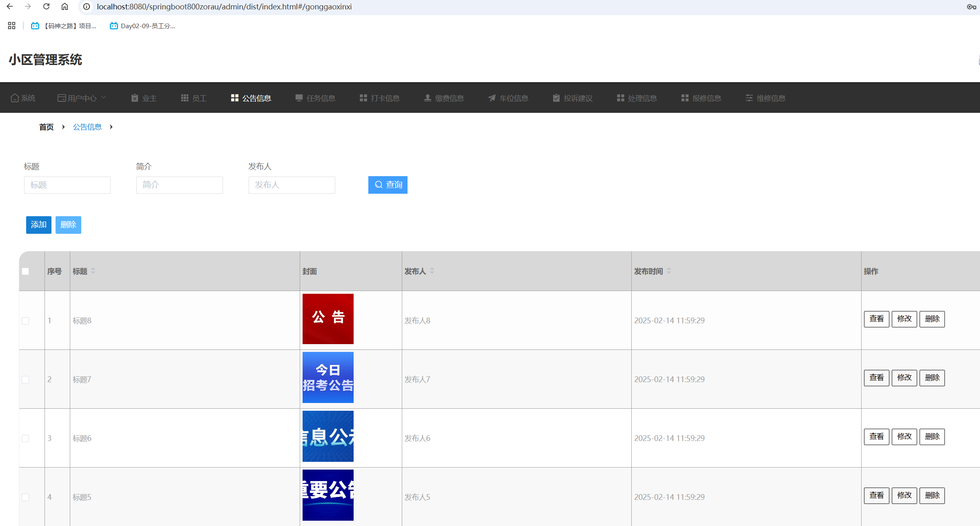Open the browser apps grid icon
The width and height of the screenshot is (980, 526).
coord(11,26)
